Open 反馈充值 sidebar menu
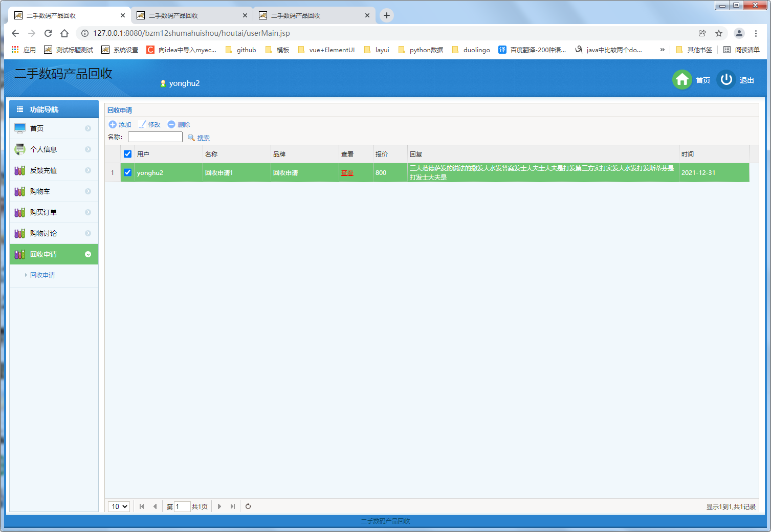Image resolution: width=771 pixels, height=532 pixels. point(54,170)
